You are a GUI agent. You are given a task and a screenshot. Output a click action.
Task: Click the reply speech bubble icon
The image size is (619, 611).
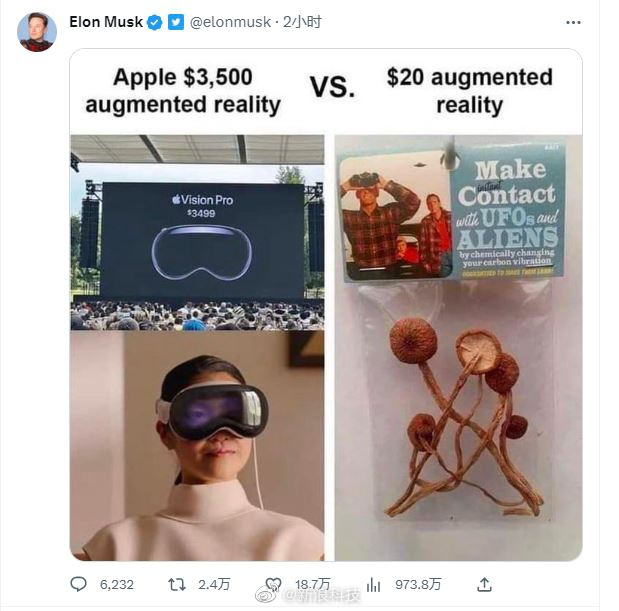78,584
